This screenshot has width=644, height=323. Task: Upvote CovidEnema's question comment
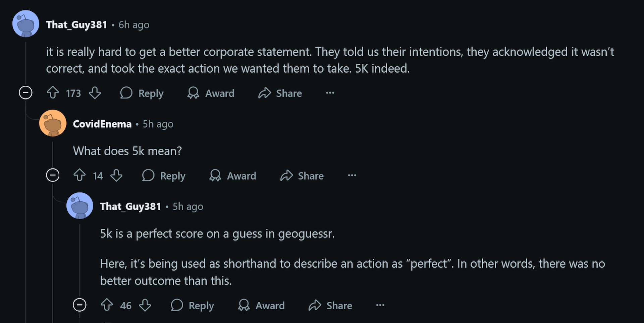pos(79,175)
